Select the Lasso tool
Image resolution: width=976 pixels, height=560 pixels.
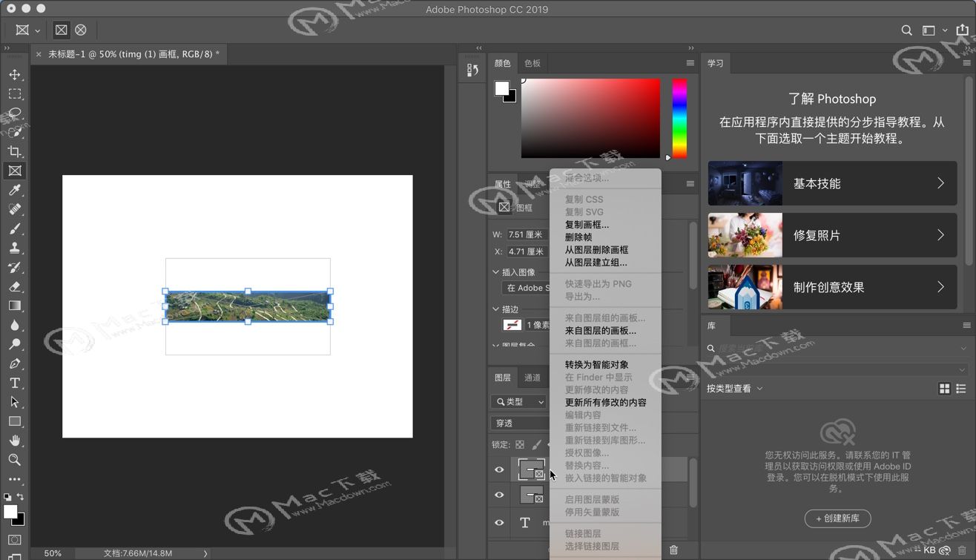pos(15,113)
